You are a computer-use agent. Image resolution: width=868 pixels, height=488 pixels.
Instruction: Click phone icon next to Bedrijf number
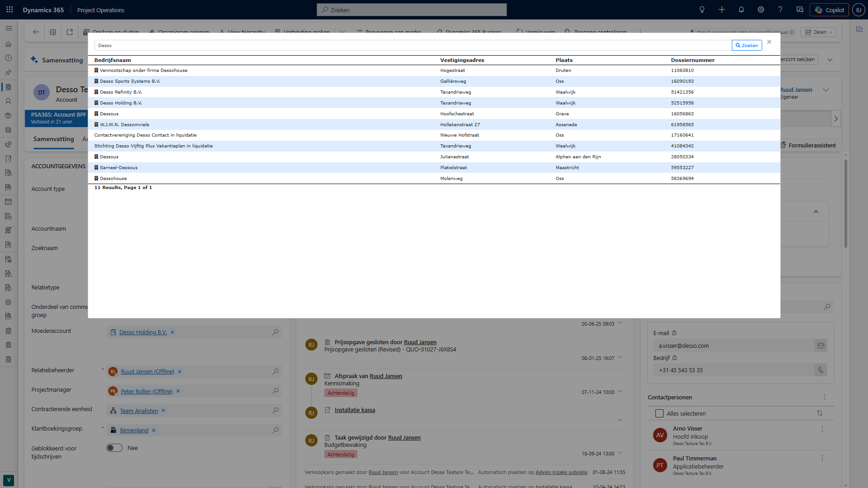coord(821,370)
